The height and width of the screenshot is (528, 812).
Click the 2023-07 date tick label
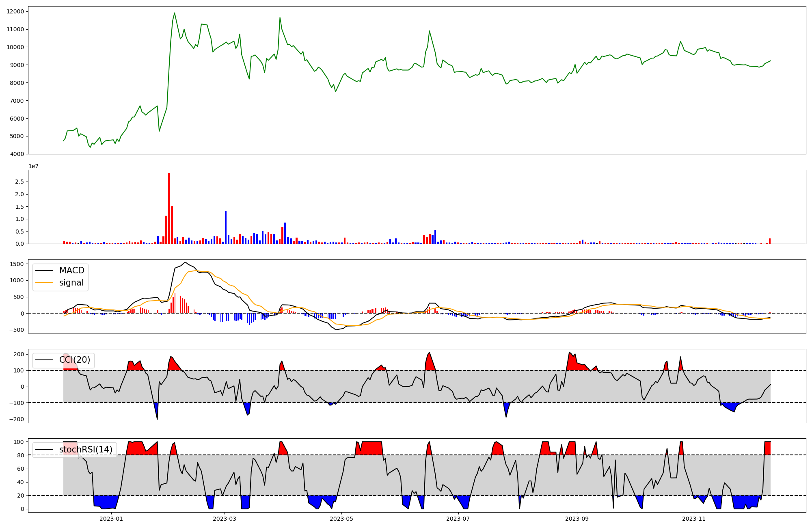click(x=458, y=519)
